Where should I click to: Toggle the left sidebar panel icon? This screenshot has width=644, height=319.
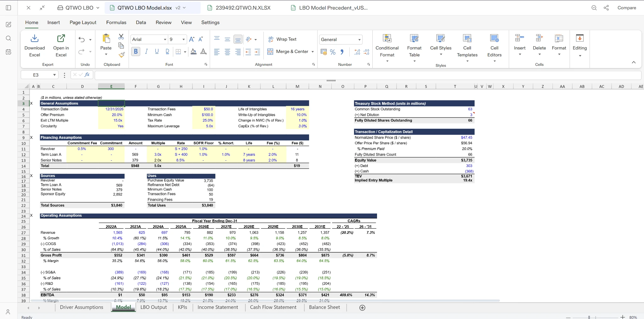[8, 8]
